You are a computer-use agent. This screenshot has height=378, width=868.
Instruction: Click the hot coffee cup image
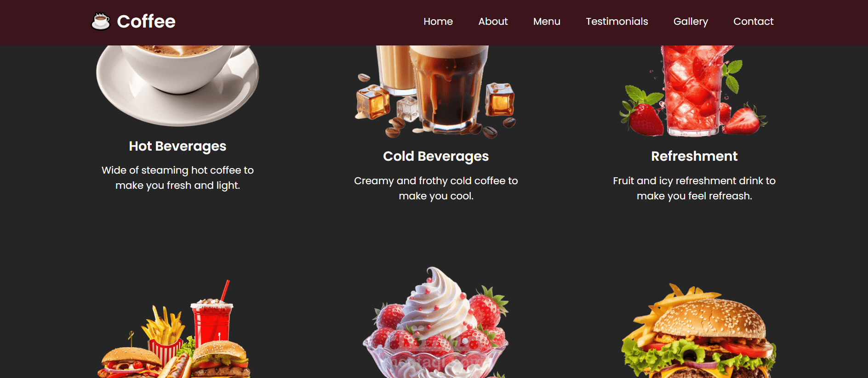click(177, 85)
